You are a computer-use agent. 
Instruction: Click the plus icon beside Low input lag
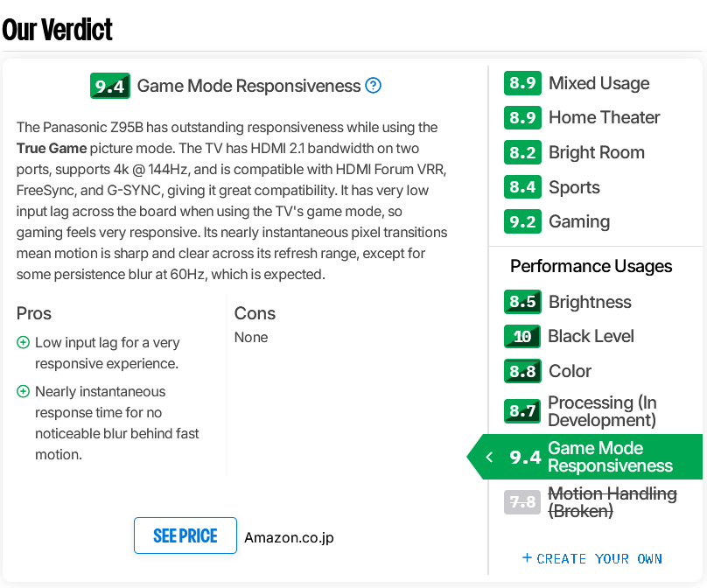pyautogui.click(x=24, y=343)
